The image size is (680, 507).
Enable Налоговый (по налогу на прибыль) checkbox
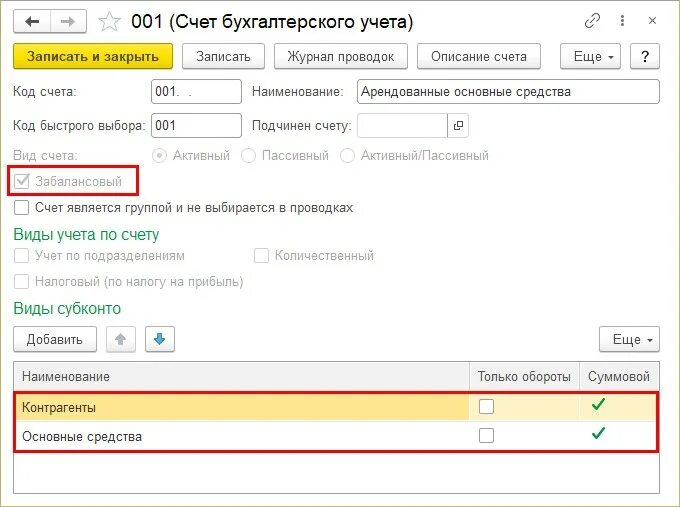(21, 281)
